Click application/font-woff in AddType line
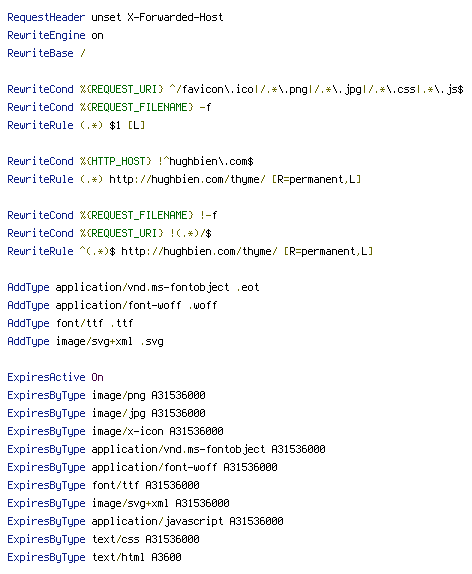The width and height of the screenshot is (472, 574). click(x=118, y=305)
